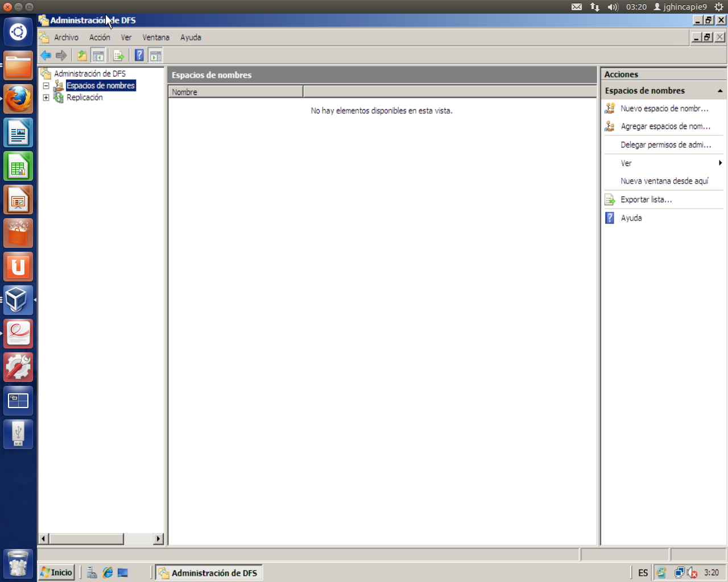Click the Replicación node icon
The height and width of the screenshot is (582, 728).
pos(58,98)
